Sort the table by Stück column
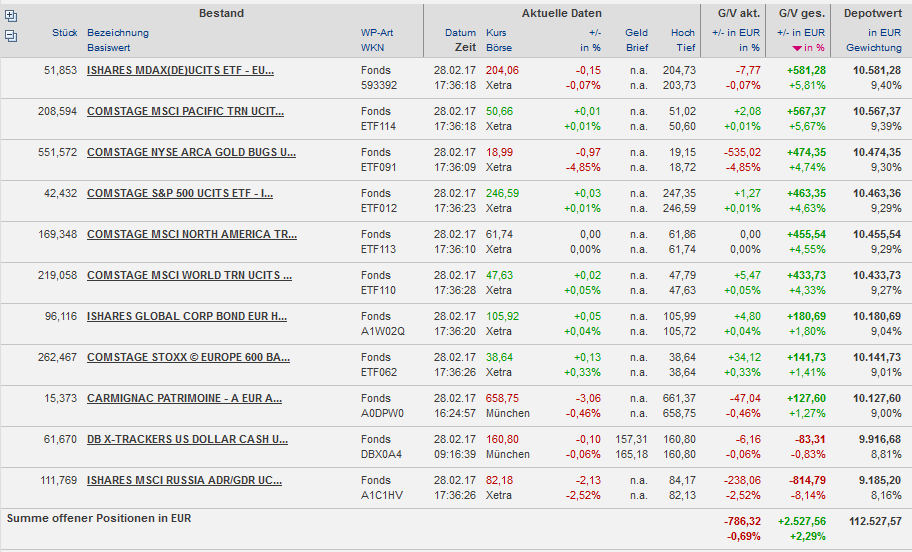Screen dimensions: 912x552 click(64, 33)
